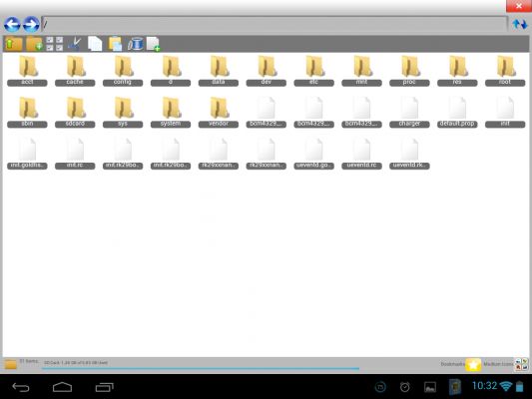Click the cut (scissors) icon

pyautogui.click(x=75, y=44)
